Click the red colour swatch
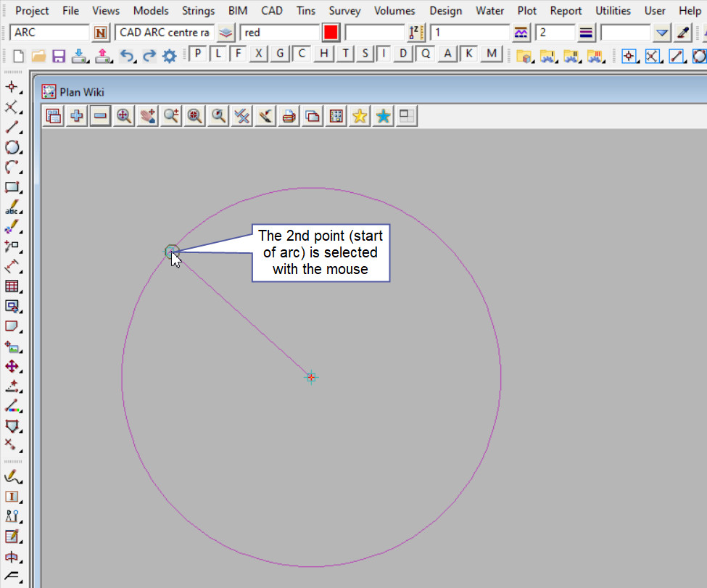This screenshot has width=707, height=588. coord(331,33)
